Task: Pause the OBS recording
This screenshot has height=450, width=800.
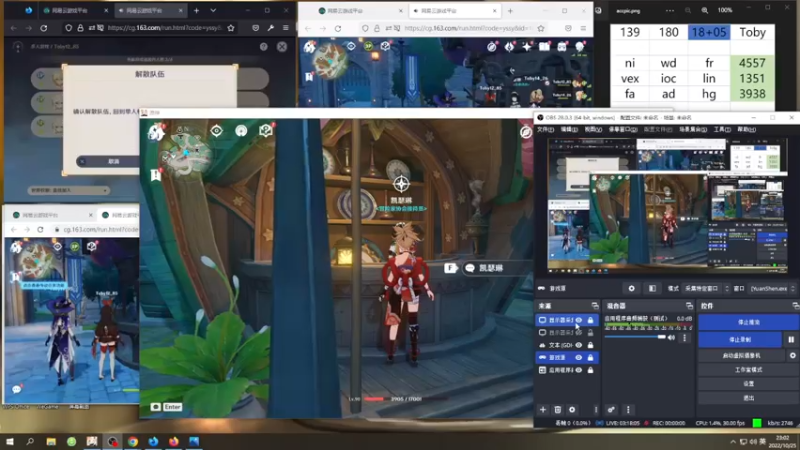Action: tap(791, 339)
